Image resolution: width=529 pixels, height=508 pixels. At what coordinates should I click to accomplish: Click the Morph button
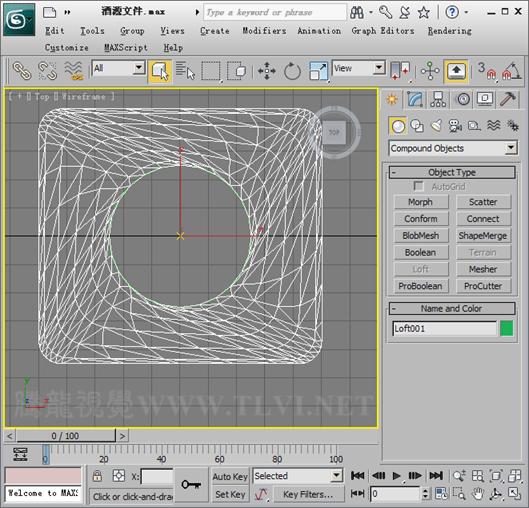point(421,202)
